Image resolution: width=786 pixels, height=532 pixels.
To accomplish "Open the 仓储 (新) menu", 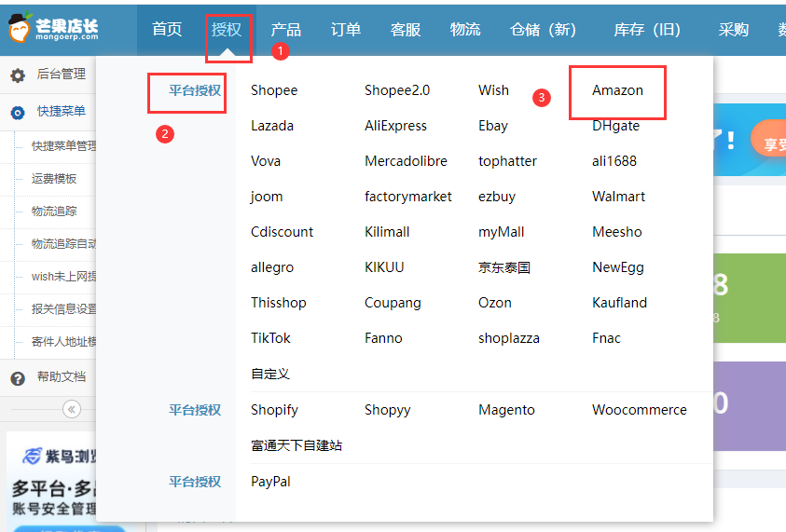I will pos(543,30).
